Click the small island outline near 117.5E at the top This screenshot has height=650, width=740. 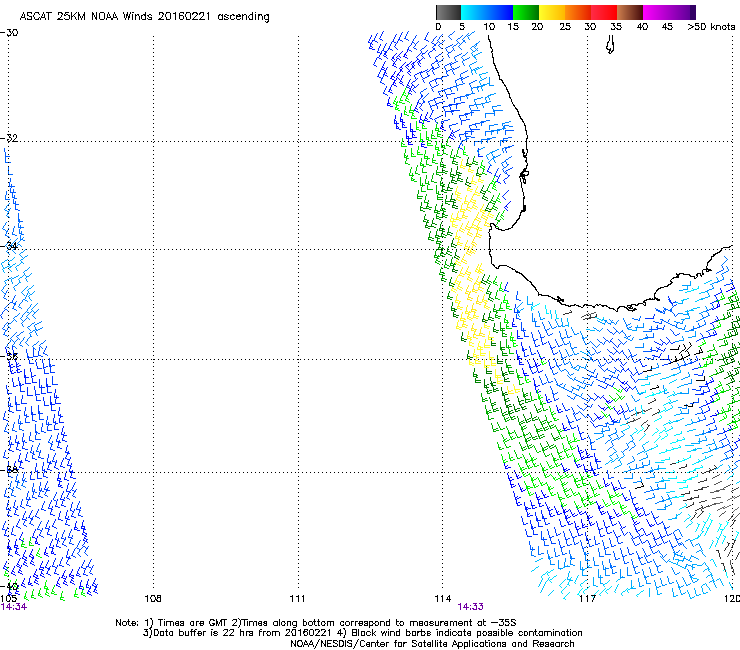pyautogui.click(x=610, y=46)
